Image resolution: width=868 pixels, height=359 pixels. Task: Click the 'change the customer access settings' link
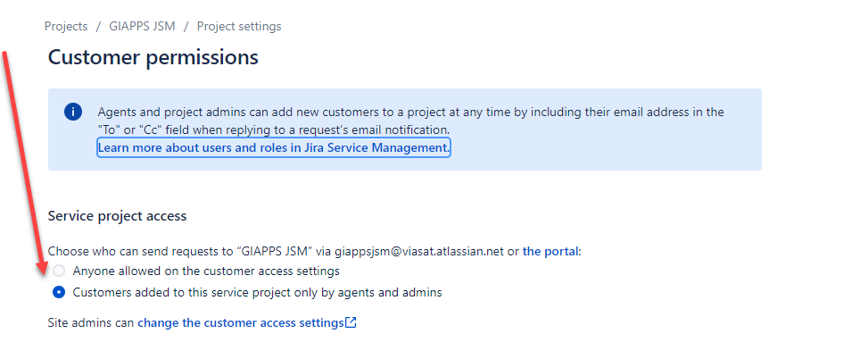(x=240, y=322)
